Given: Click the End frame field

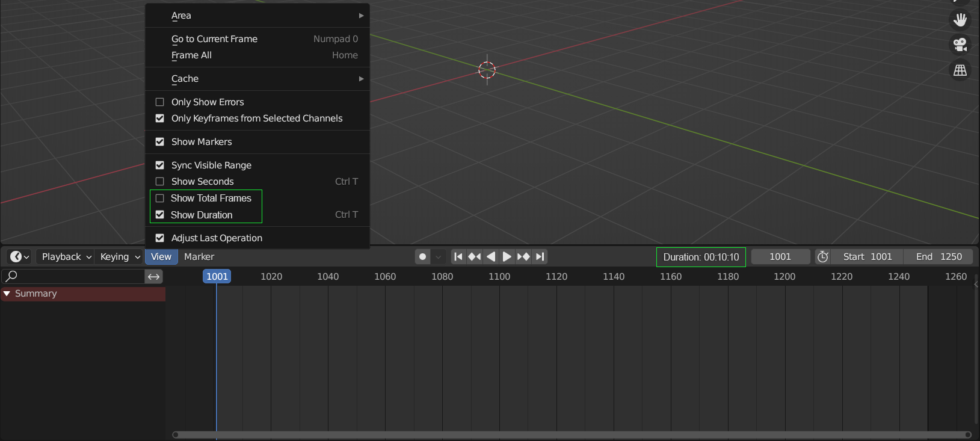Looking at the screenshot, I should click(x=938, y=257).
